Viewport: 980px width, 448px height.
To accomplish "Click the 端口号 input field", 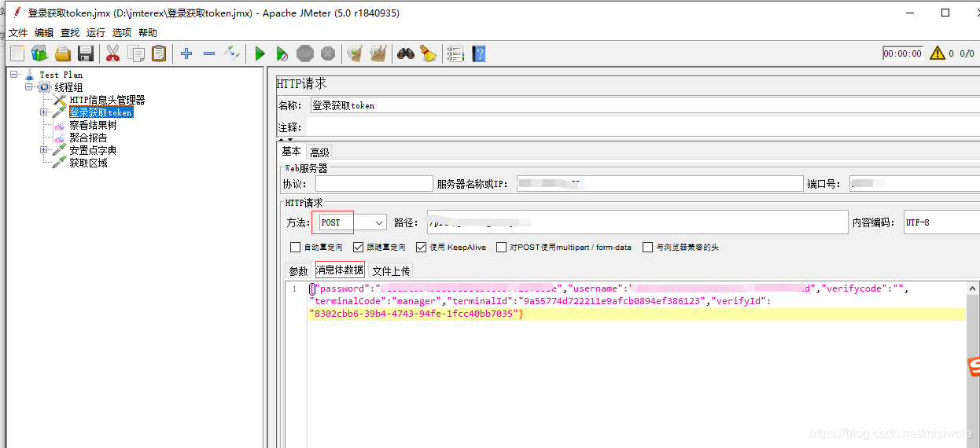I will tap(915, 184).
